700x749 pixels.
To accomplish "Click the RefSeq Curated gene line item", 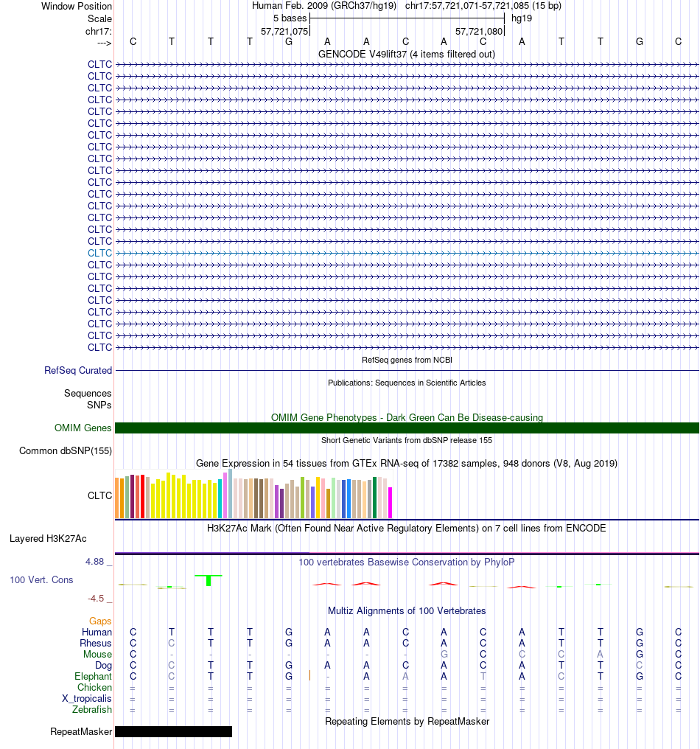I will click(407, 370).
